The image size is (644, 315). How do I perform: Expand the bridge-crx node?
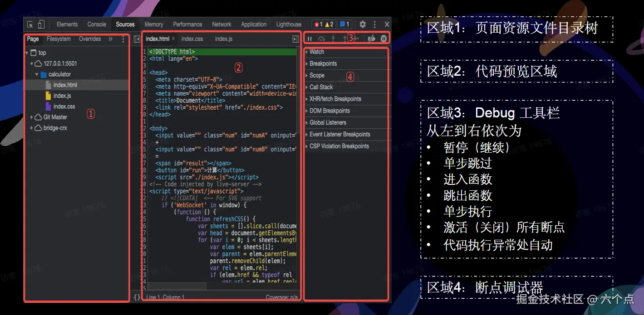tap(32, 128)
